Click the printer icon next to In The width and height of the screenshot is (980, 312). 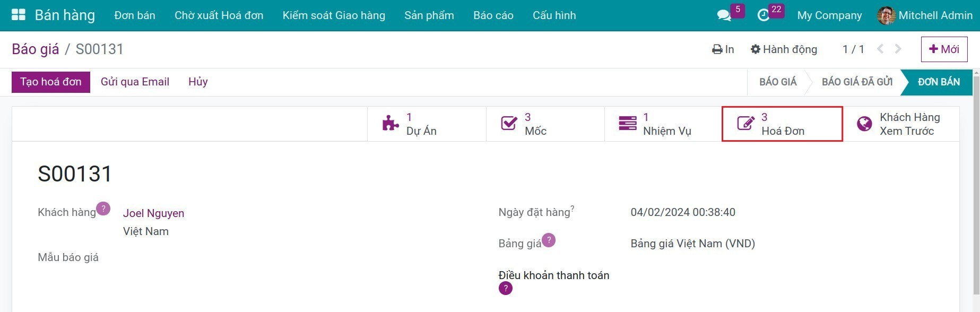pyautogui.click(x=717, y=49)
